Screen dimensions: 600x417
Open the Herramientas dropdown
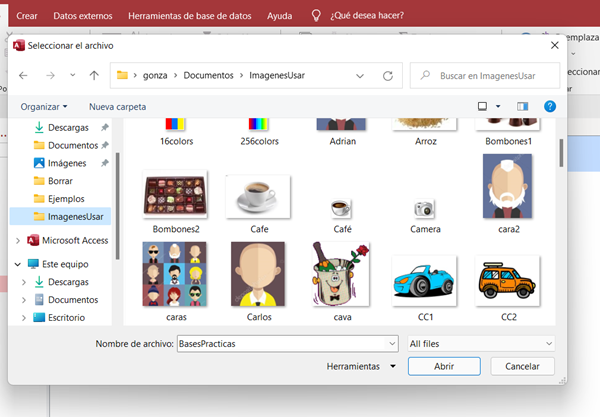coord(361,367)
